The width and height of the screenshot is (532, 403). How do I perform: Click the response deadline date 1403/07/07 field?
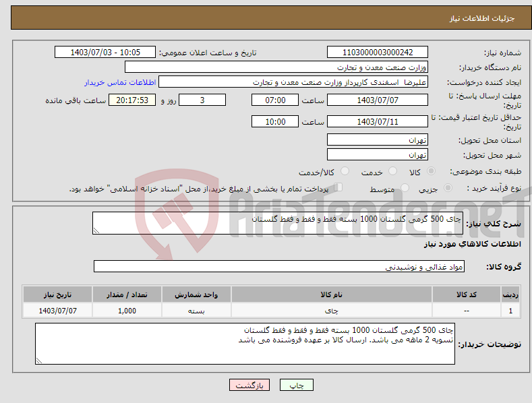click(378, 100)
